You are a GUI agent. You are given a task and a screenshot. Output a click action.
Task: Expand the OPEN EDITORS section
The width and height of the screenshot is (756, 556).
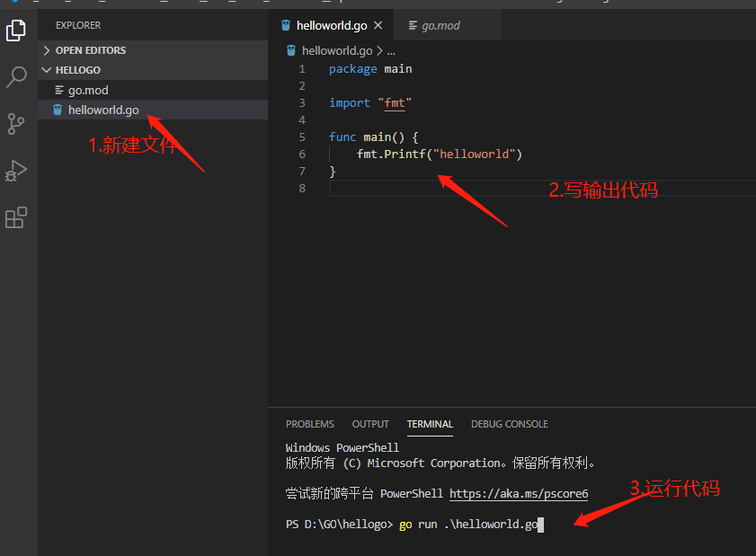pyautogui.click(x=152, y=50)
